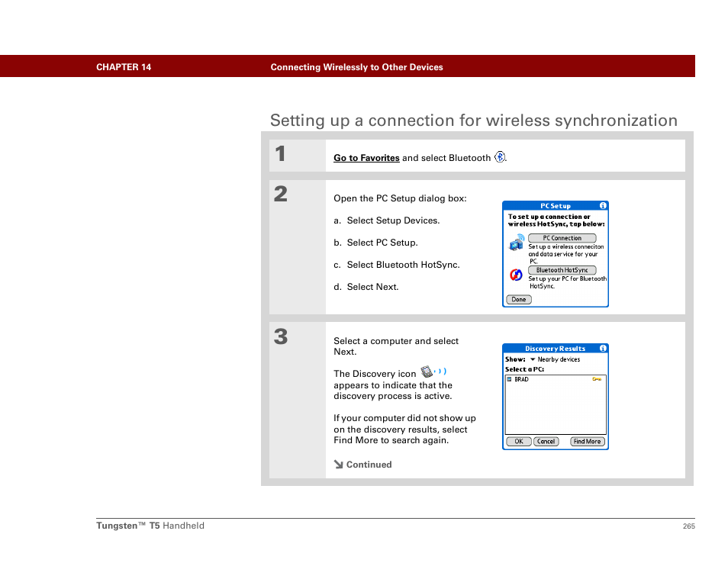Click the computer icon beside BRAD
The image size is (728, 563).
(509, 379)
